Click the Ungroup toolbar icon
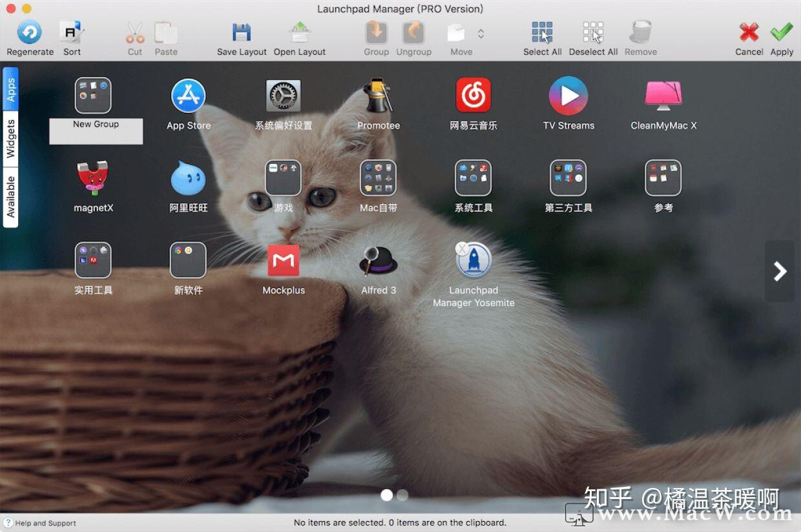The height and width of the screenshot is (532, 801). click(x=413, y=31)
